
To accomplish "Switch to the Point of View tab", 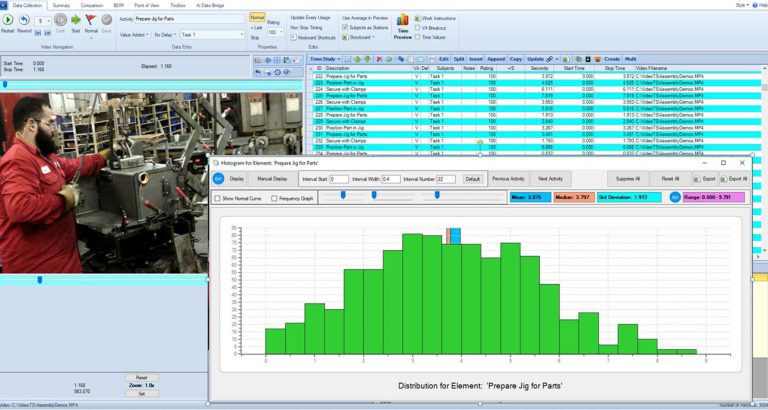I will 146,5.
